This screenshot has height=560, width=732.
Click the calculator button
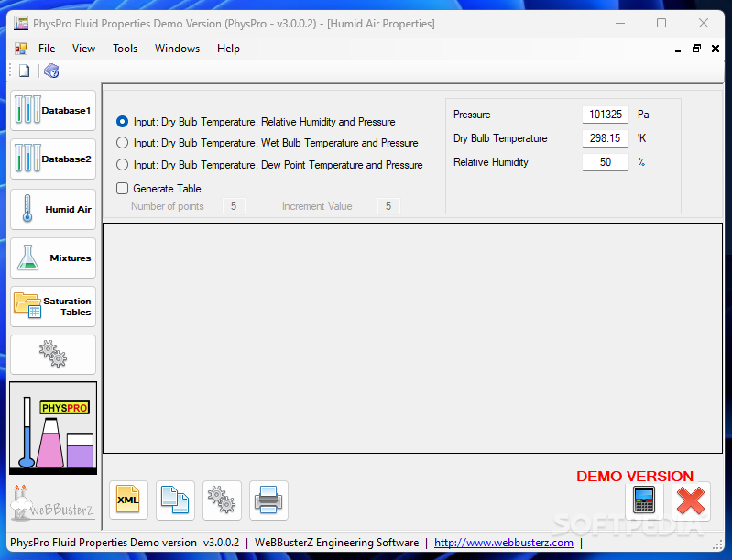pyautogui.click(x=644, y=500)
